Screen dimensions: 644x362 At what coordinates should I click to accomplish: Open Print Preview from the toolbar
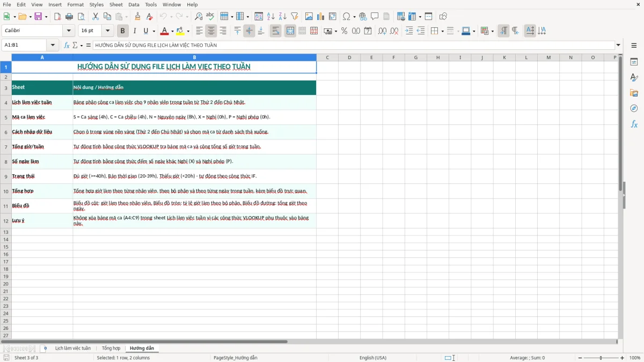click(x=80, y=17)
